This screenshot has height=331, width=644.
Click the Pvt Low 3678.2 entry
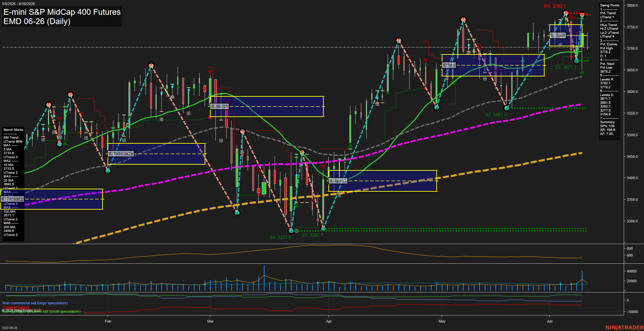pyautogui.click(x=606, y=70)
